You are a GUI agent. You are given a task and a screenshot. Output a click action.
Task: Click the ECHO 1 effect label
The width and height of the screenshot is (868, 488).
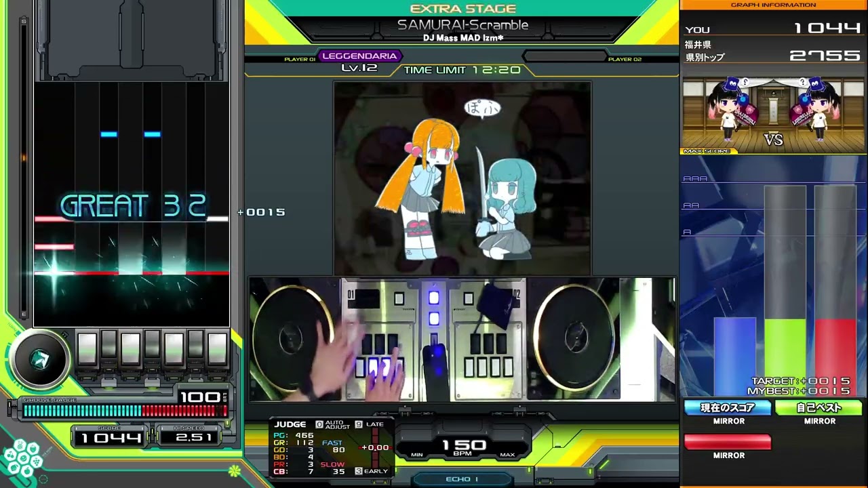tap(462, 479)
